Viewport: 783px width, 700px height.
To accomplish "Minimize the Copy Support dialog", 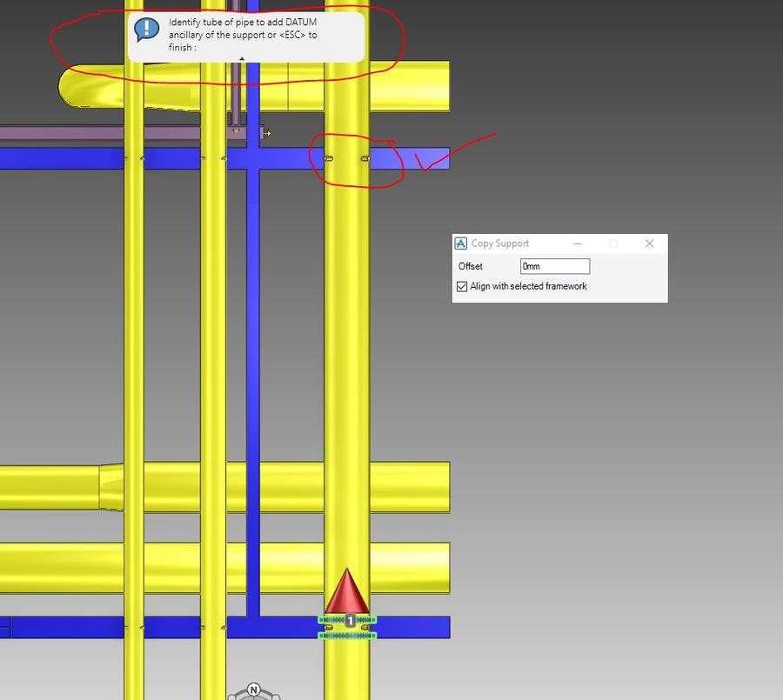I will click(578, 243).
